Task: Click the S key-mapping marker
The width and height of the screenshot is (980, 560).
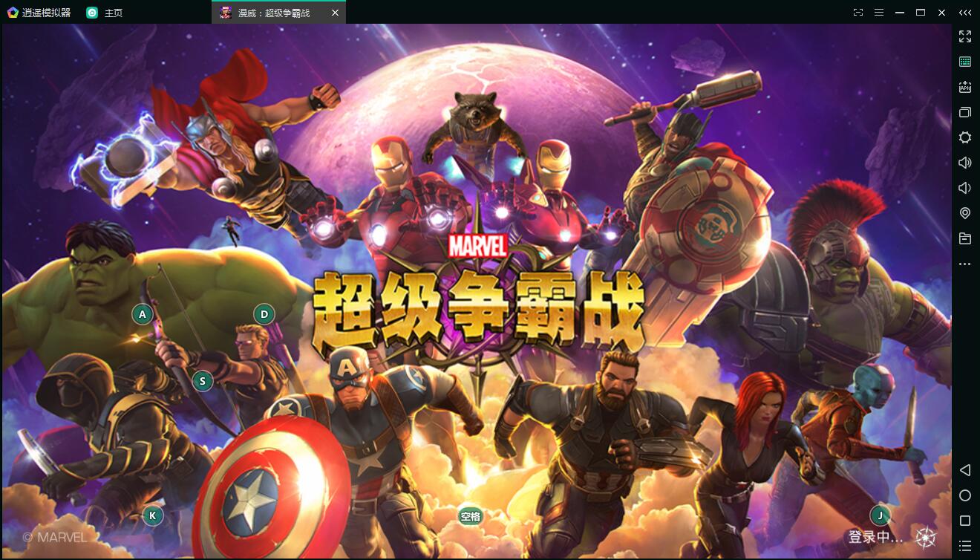Action: (x=203, y=382)
